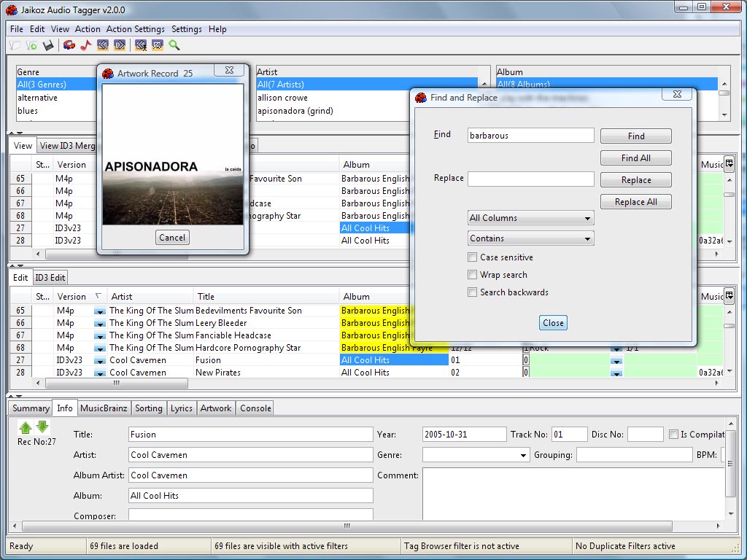747x560 pixels.
Task: Select the 'New Pirates' title cell in Edit table
Action: click(266, 373)
